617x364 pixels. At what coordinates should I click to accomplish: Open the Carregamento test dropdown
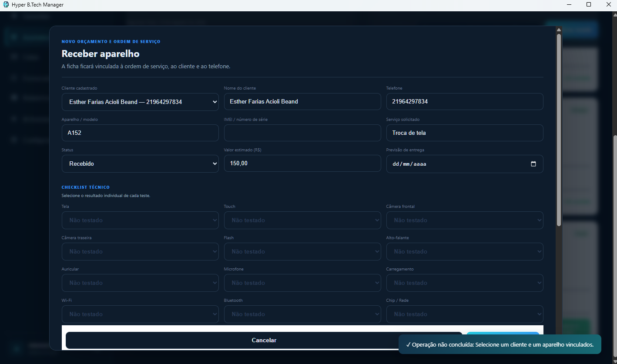pyautogui.click(x=465, y=283)
